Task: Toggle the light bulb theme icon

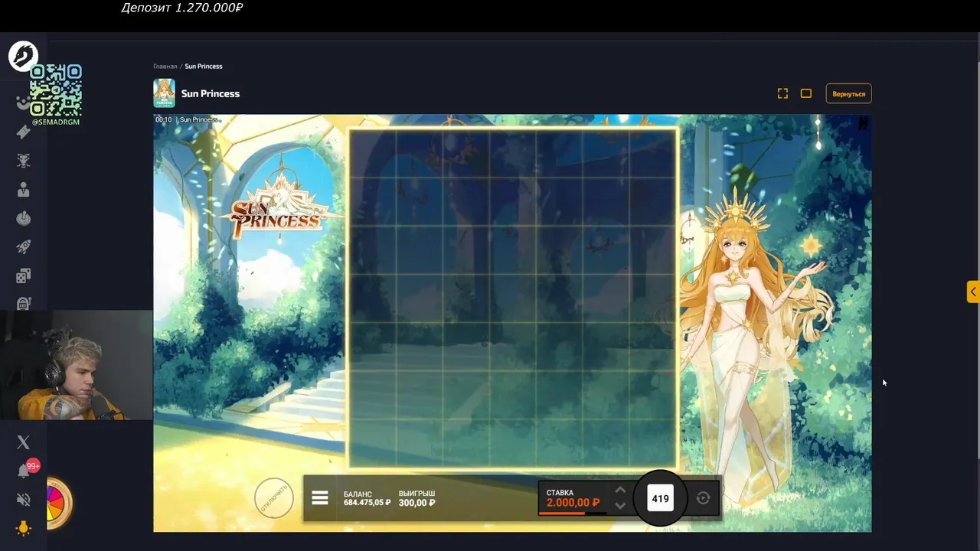Action: (x=23, y=528)
